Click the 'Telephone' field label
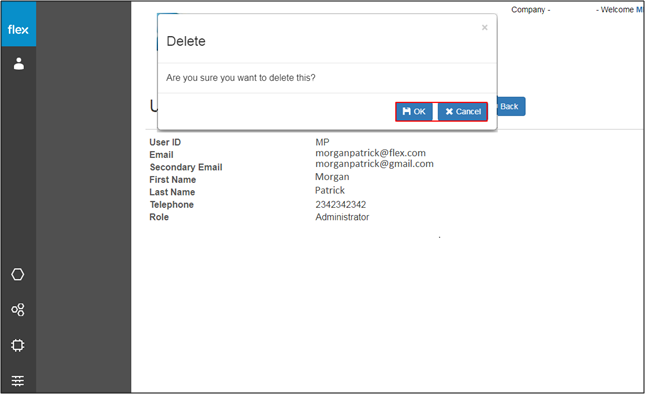Viewport: 645px width, 394px height. [x=172, y=204]
